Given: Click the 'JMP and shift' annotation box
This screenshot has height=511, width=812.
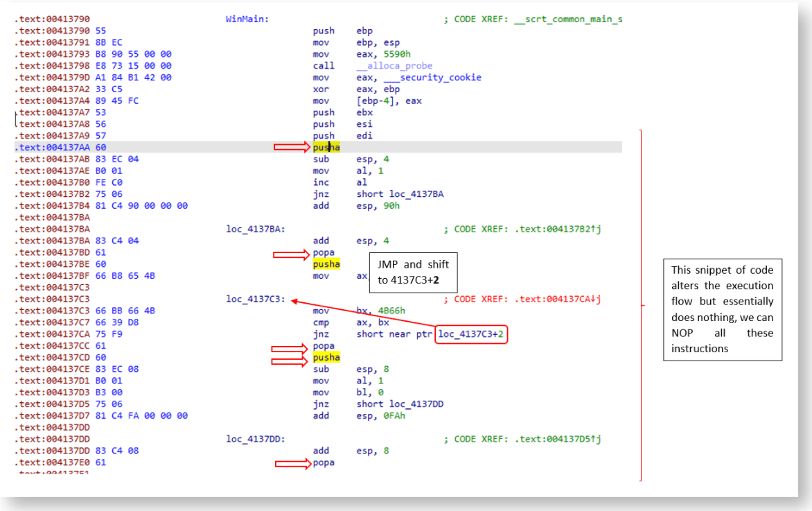Looking at the screenshot, I should [x=413, y=272].
